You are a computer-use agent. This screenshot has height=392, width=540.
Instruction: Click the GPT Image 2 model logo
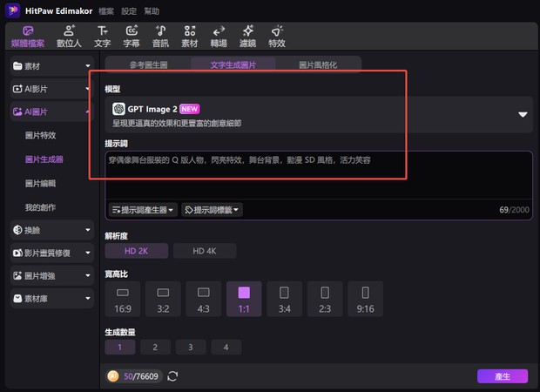tap(118, 109)
